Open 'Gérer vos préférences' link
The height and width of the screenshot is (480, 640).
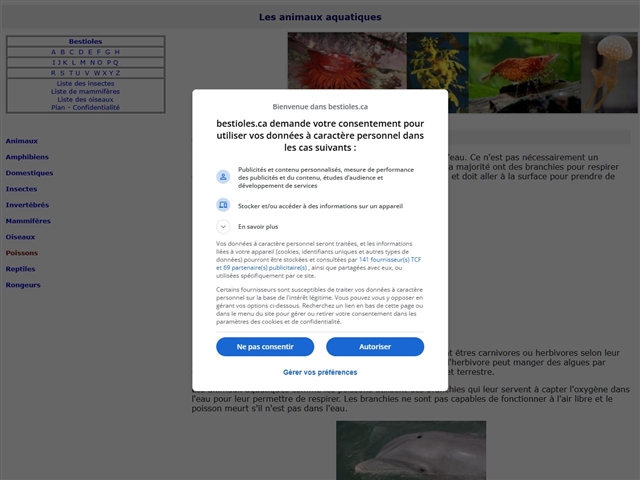(320, 372)
